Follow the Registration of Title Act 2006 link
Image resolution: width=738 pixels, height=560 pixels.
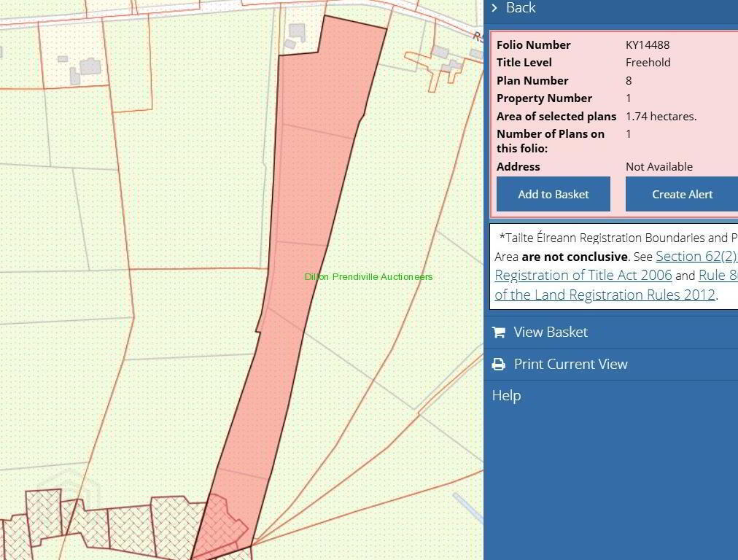coord(583,276)
